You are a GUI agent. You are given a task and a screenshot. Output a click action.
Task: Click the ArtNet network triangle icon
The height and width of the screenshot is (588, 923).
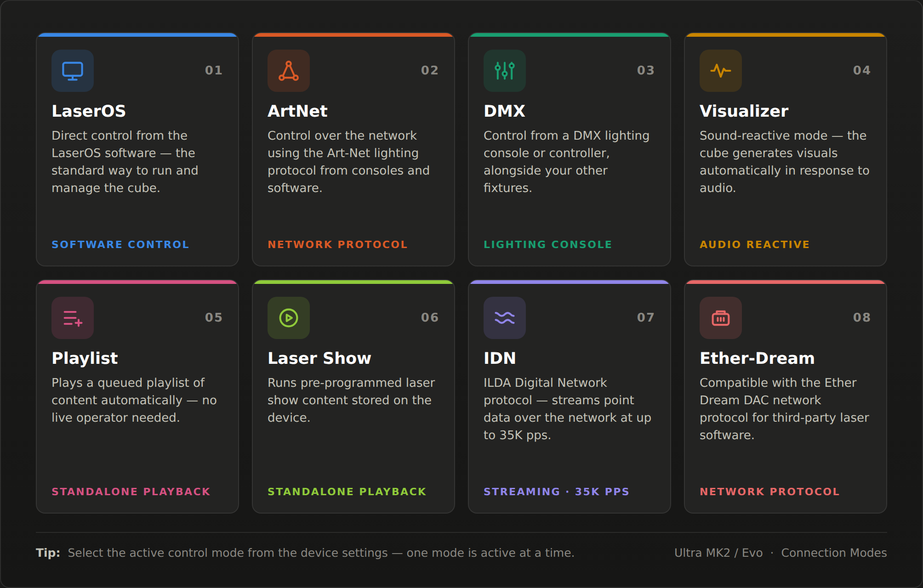[x=289, y=71]
